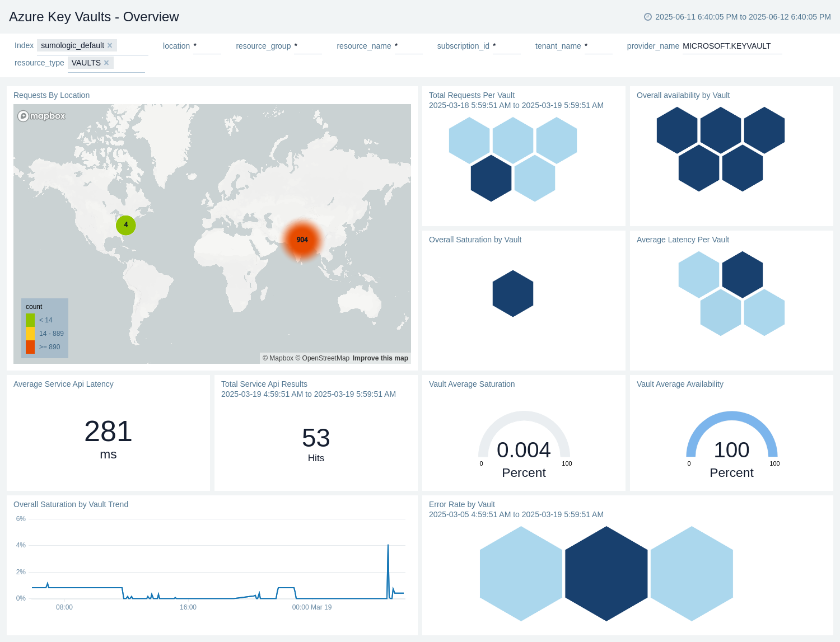Select the top-middle hexagon in Overall availability by Vault

tap(721, 130)
